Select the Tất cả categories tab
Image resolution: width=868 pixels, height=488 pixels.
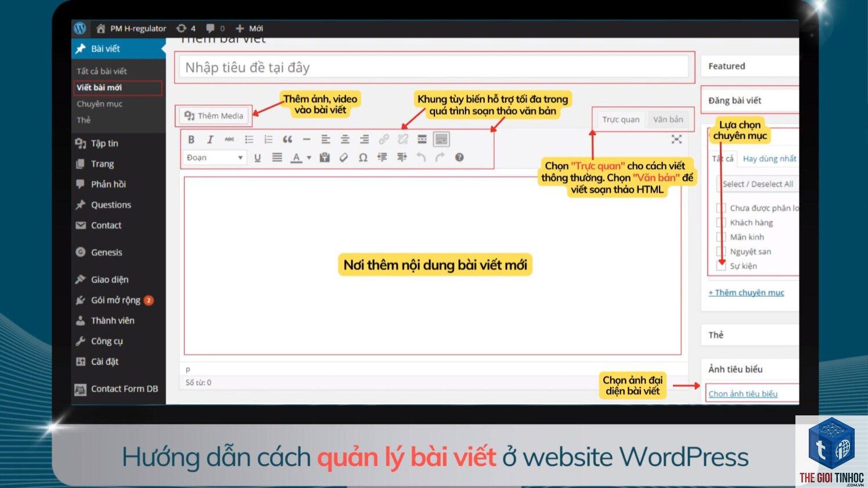click(723, 159)
